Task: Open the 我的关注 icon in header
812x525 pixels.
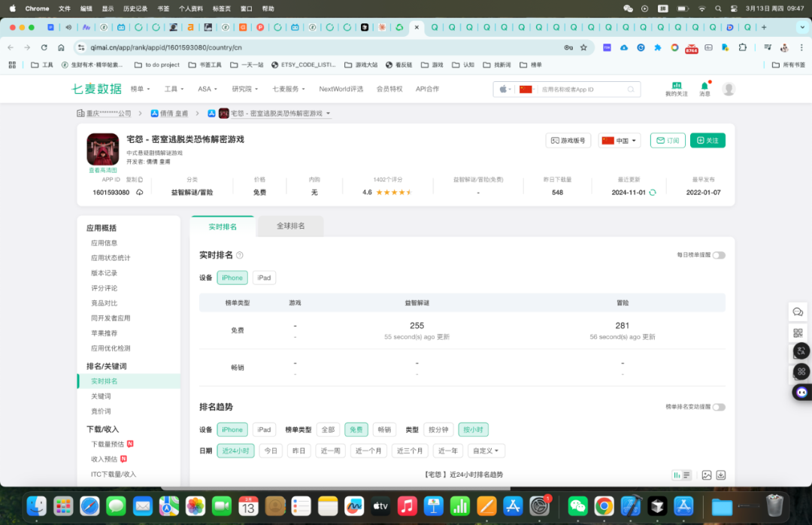Action: click(677, 90)
